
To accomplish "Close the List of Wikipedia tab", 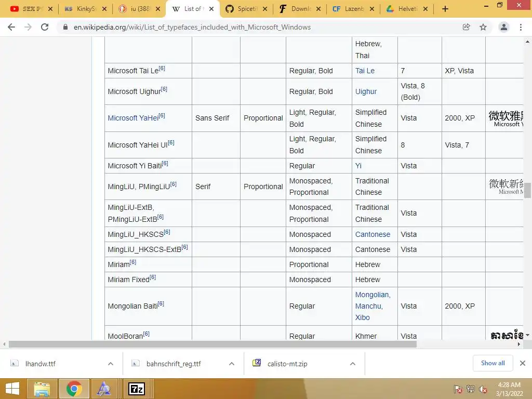I will pyautogui.click(x=211, y=9).
